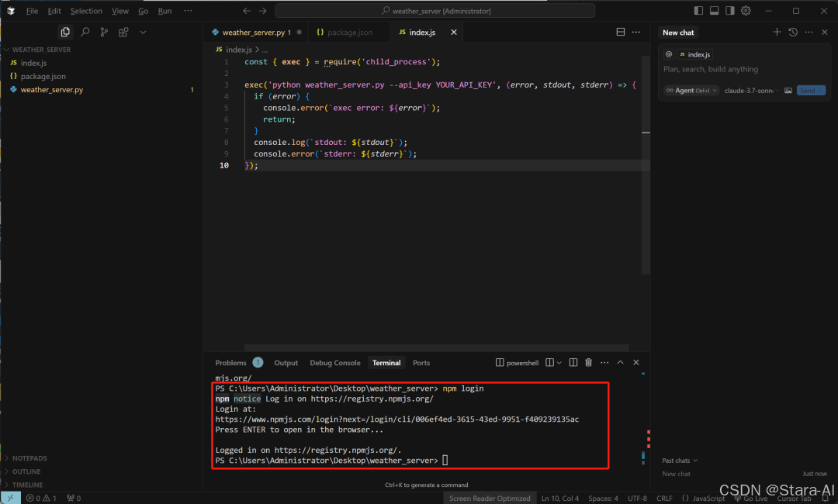
Task: Open the Go menu
Action: tap(144, 11)
